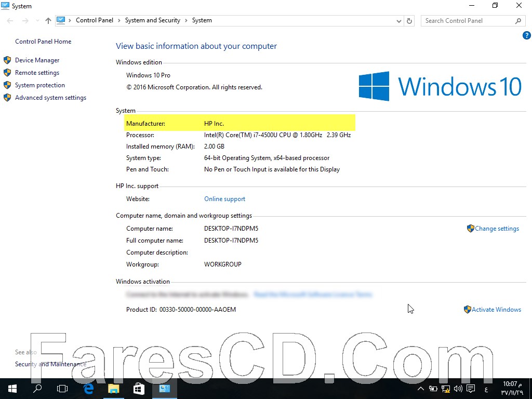The width and height of the screenshot is (532, 399).
Task: Click the 'Windows 10 Pro' edition text
Action: tap(148, 75)
